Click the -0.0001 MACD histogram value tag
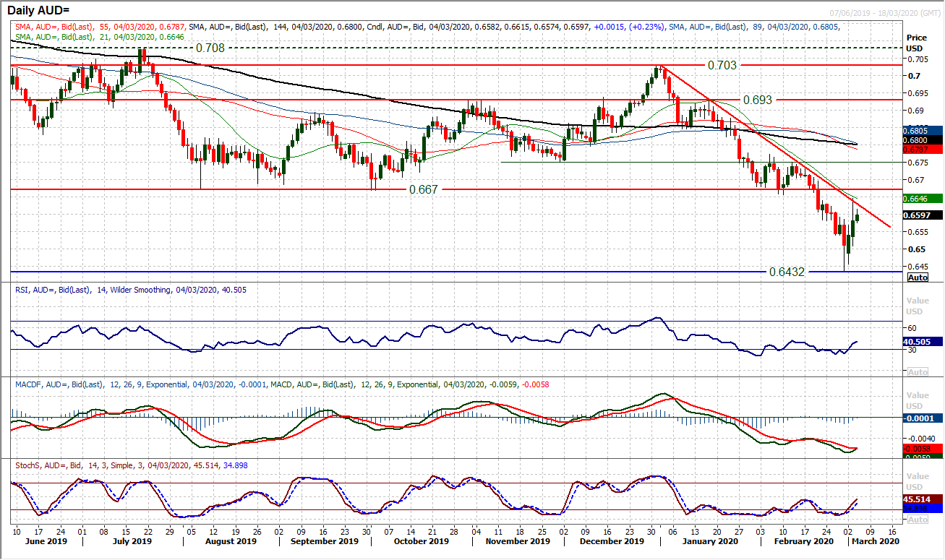This screenshot has height=560, width=945. click(x=922, y=418)
